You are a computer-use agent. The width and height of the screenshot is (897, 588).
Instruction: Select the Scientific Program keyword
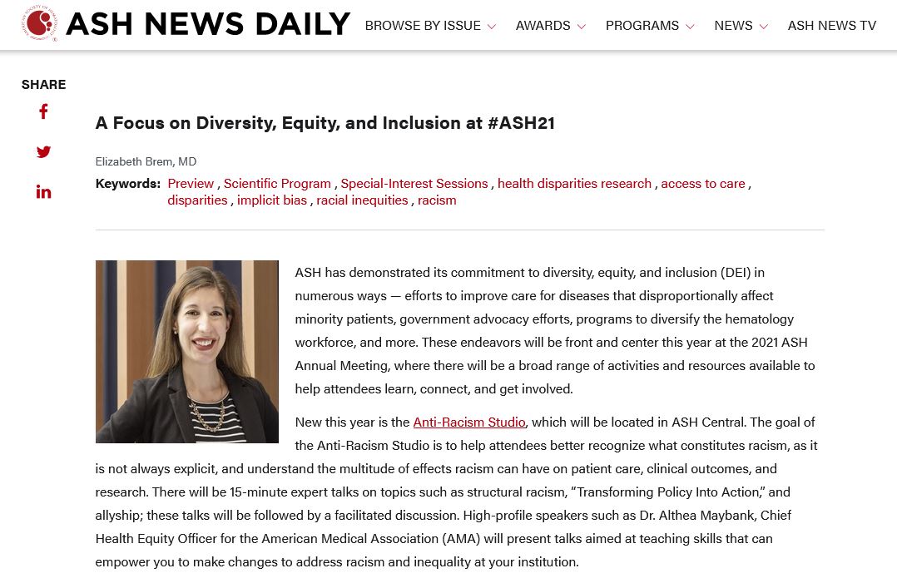click(x=277, y=184)
